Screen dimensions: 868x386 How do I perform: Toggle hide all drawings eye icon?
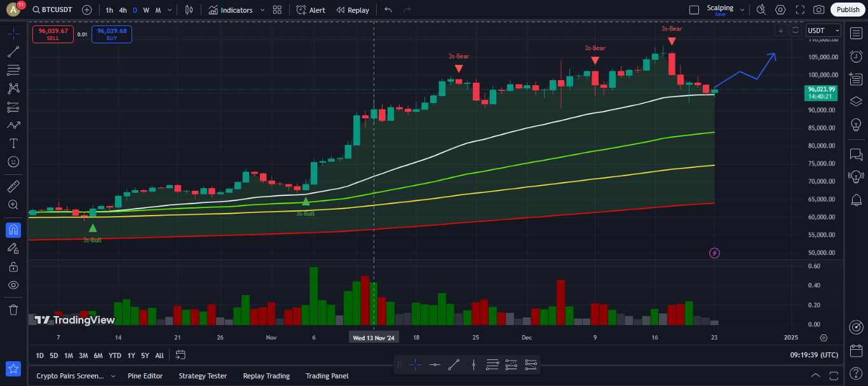pos(13,285)
